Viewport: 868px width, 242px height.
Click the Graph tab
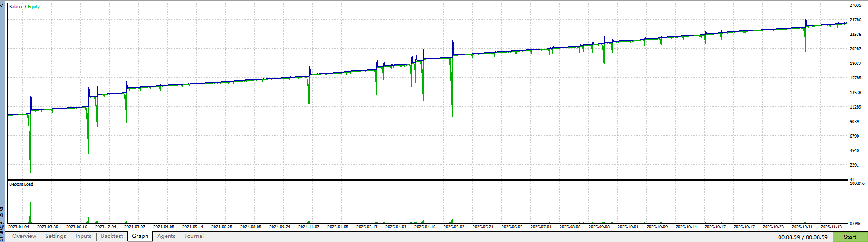(x=140, y=236)
